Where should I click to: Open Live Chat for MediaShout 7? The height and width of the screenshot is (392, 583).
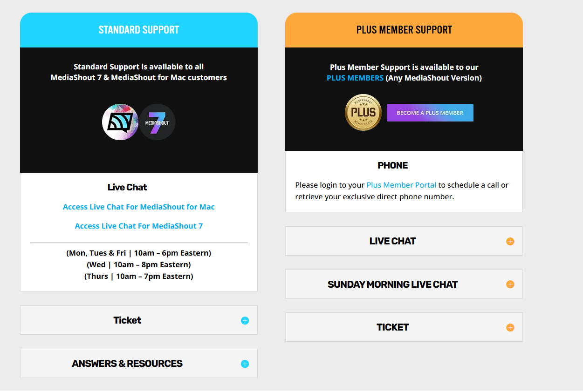pyautogui.click(x=138, y=226)
